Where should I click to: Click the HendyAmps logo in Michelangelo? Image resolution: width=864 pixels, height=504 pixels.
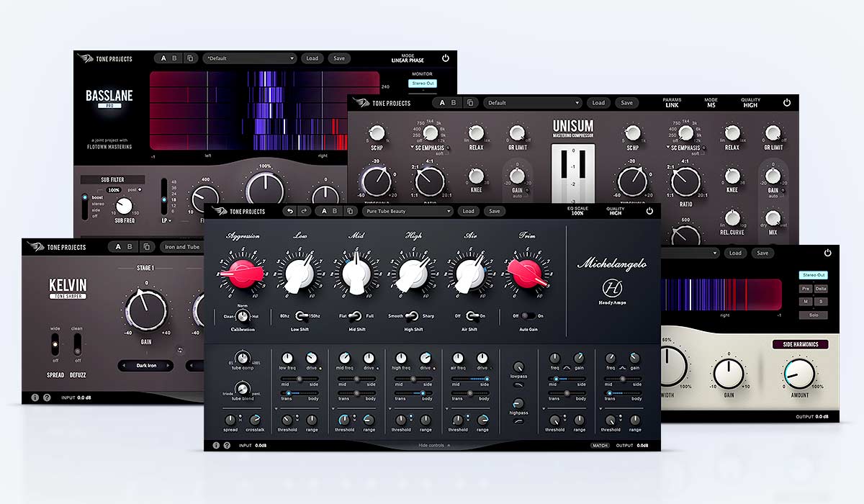(611, 291)
